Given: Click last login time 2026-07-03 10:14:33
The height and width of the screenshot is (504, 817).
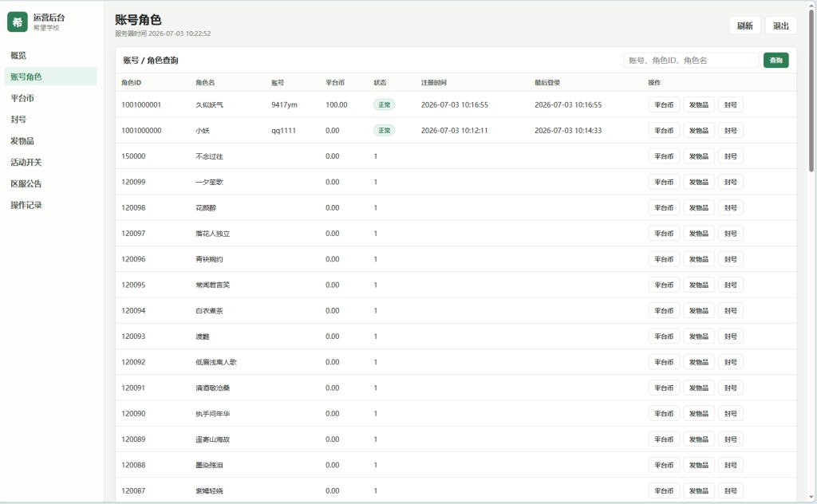Looking at the screenshot, I should click(x=568, y=130).
